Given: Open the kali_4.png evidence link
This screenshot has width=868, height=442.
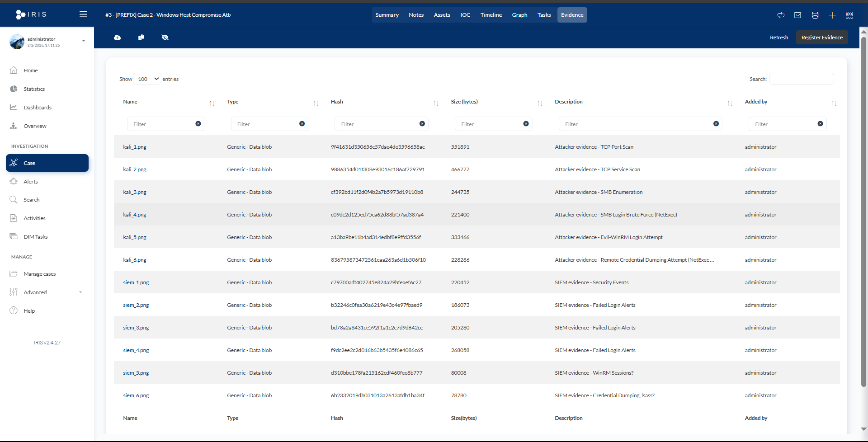Looking at the screenshot, I should [x=135, y=215].
